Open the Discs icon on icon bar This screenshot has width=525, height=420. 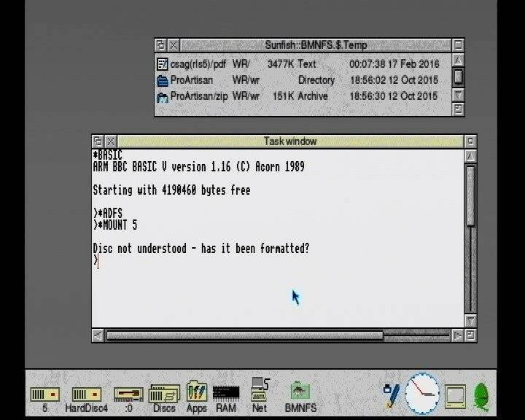point(164,394)
